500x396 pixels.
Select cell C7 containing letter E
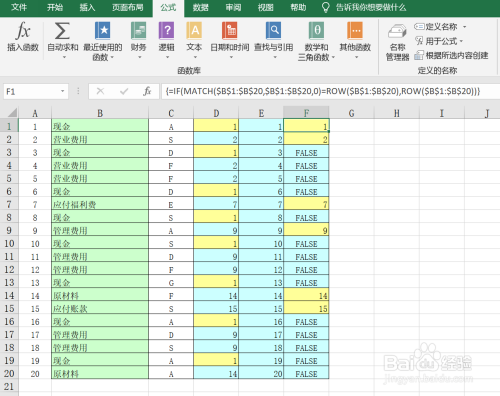tap(171, 204)
